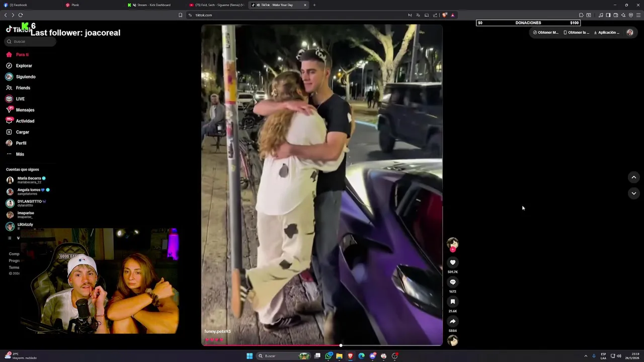Share the video with the arrow icon

pos(452,321)
